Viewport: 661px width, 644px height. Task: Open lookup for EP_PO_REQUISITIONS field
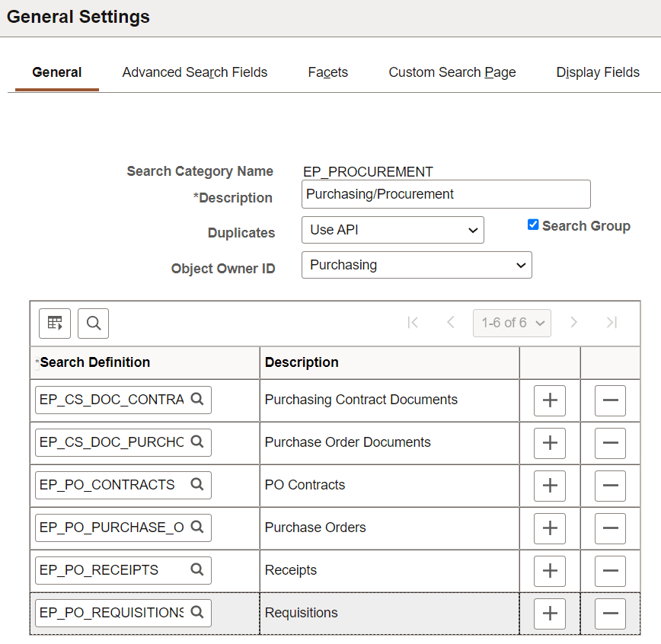(197, 612)
